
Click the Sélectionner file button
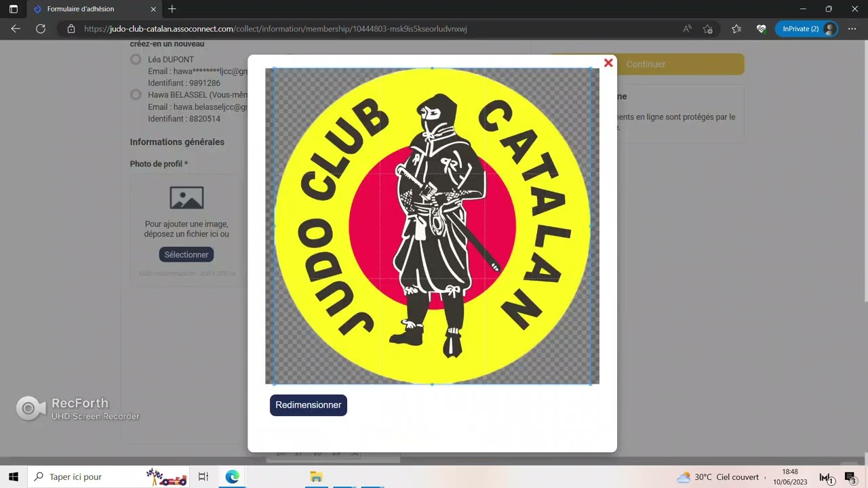tap(186, 255)
